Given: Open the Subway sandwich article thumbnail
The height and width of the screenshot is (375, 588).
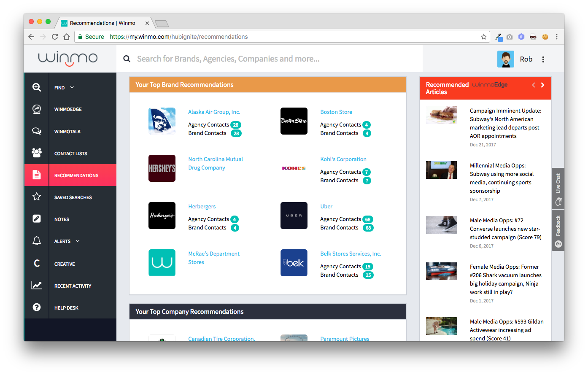Looking at the screenshot, I should click(442, 115).
